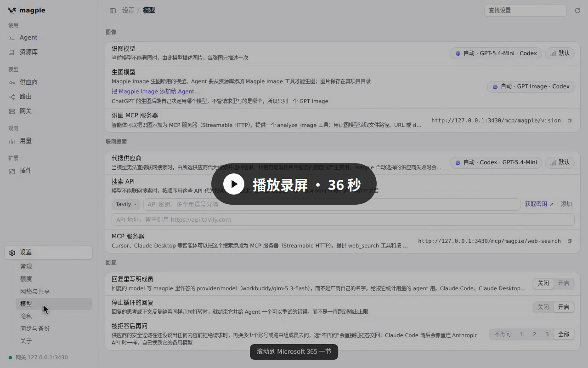This screenshot has height=368, width=588.
Task: Click the magpie logo icon
Action: (x=12, y=10)
